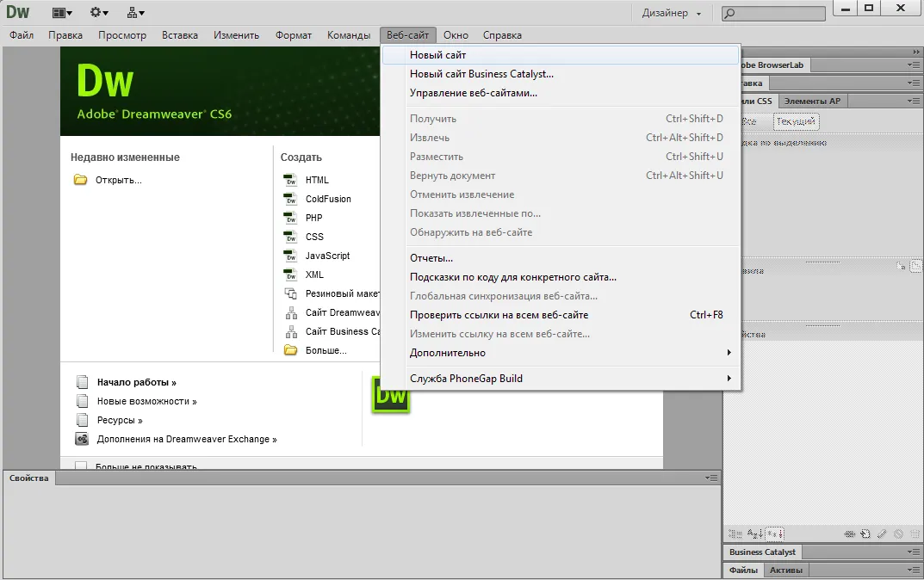Open the Окно menu
This screenshot has height=580, width=924.
[x=456, y=35]
